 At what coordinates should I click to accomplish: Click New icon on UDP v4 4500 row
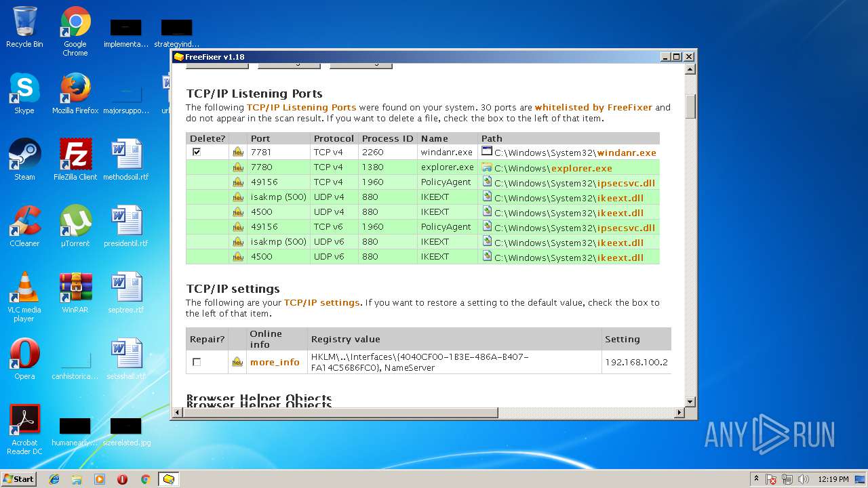[x=238, y=212]
